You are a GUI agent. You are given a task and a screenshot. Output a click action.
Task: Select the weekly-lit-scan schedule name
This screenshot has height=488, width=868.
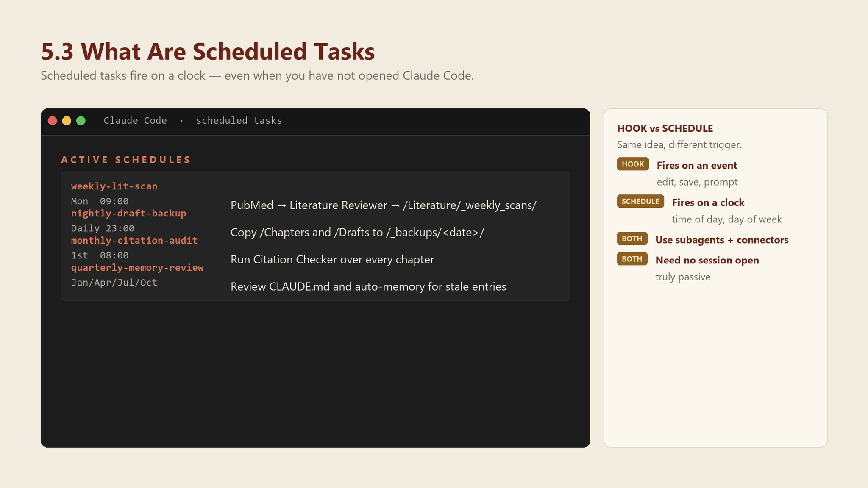[x=114, y=186]
